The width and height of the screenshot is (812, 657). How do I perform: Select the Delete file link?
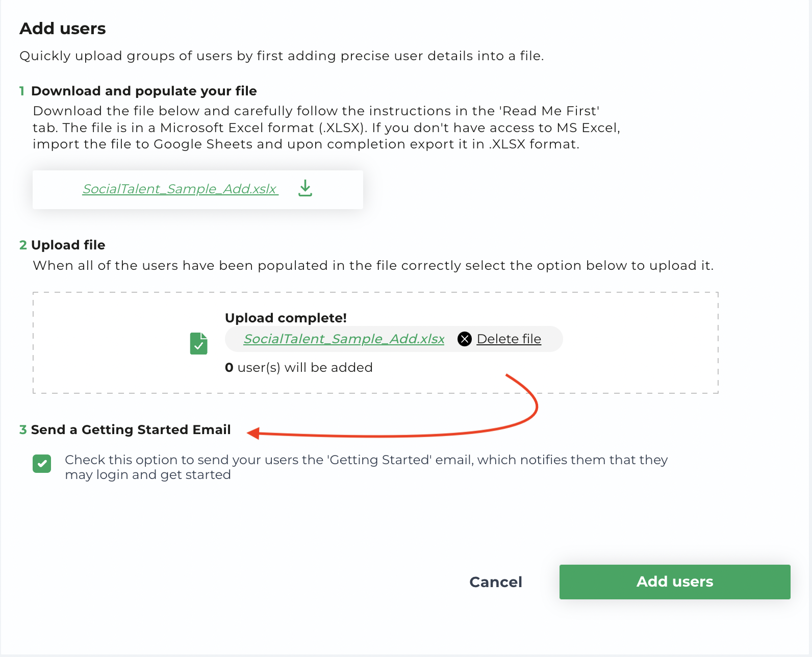click(509, 339)
